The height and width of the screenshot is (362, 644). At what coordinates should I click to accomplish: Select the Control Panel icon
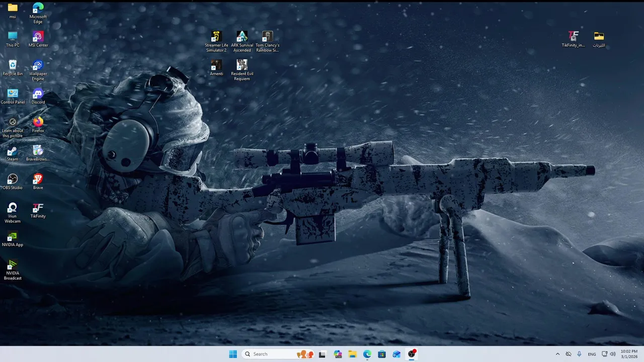tap(13, 97)
